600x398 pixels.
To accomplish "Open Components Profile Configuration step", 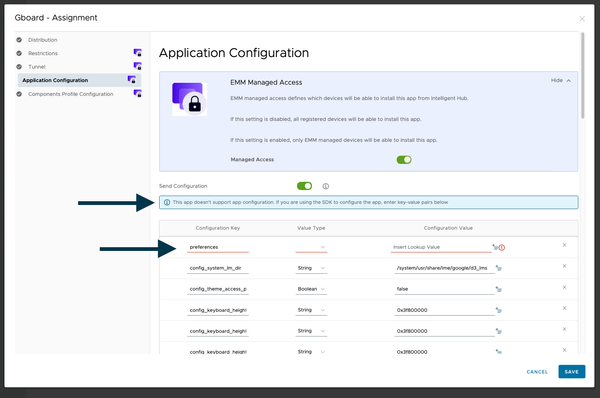I will [x=70, y=94].
